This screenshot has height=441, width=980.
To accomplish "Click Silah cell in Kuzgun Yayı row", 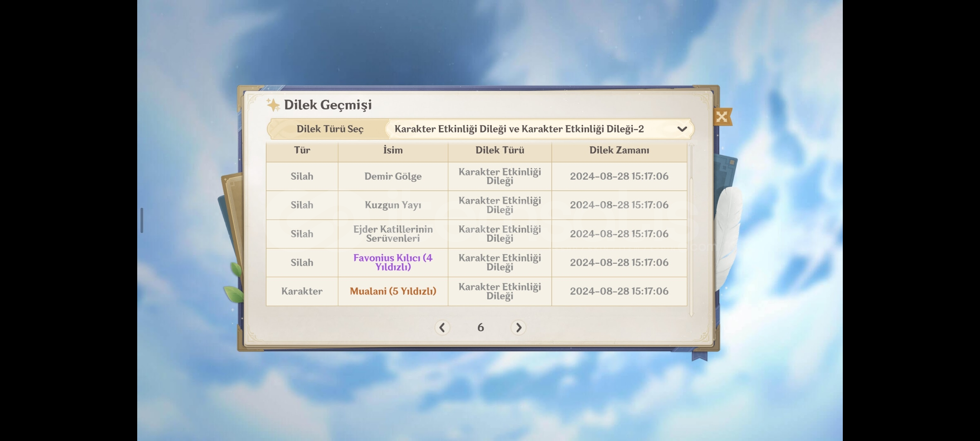I will pyautogui.click(x=302, y=205).
